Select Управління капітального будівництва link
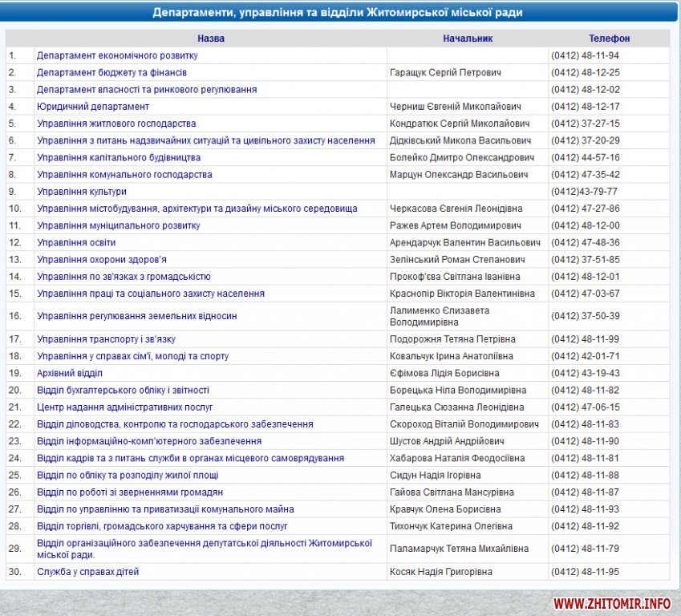 pos(119,157)
